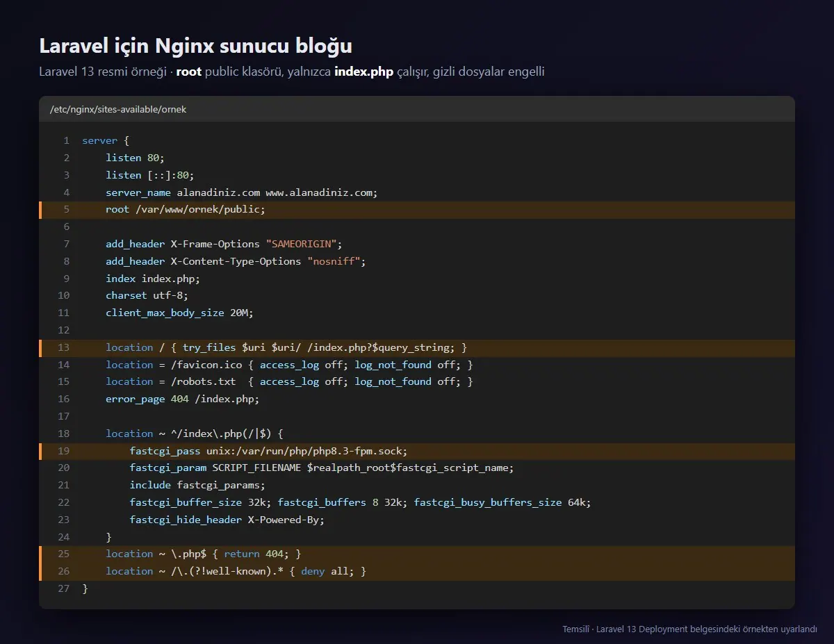Click line number 1
834x644 pixels.
[67, 141]
